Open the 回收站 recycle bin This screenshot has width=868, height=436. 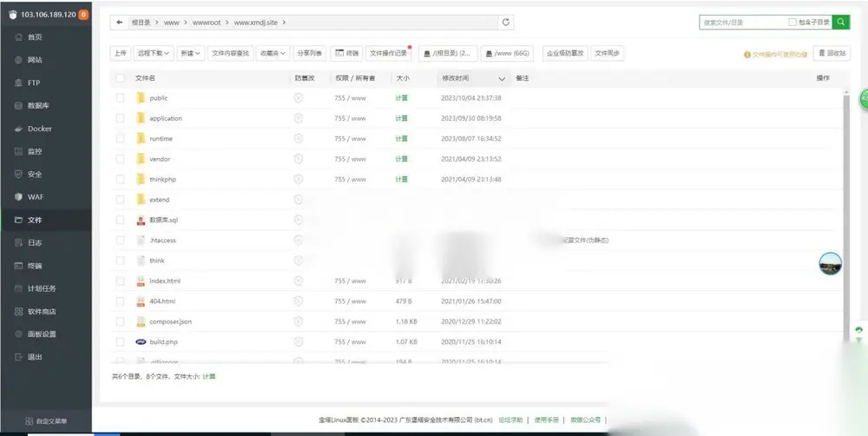(x=832, y=53)
